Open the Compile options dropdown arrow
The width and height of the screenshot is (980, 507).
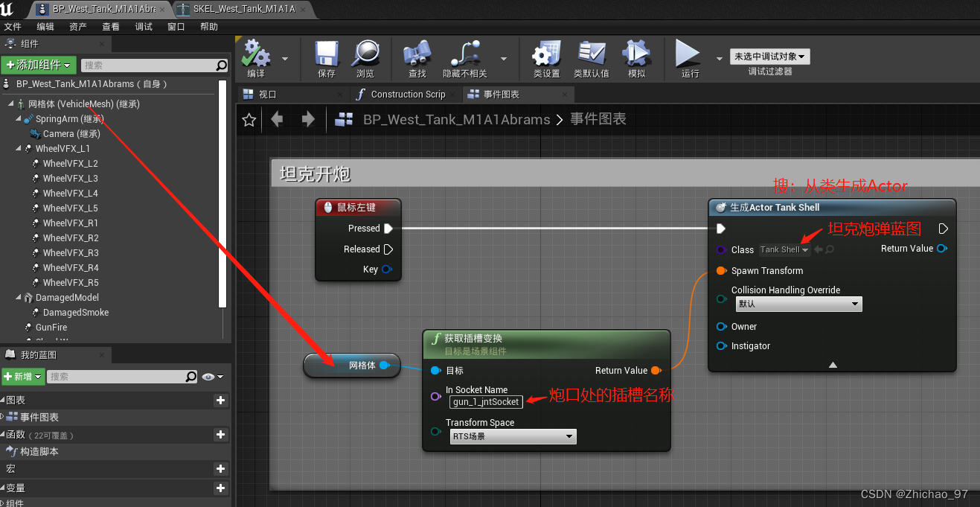coord(285,58)
